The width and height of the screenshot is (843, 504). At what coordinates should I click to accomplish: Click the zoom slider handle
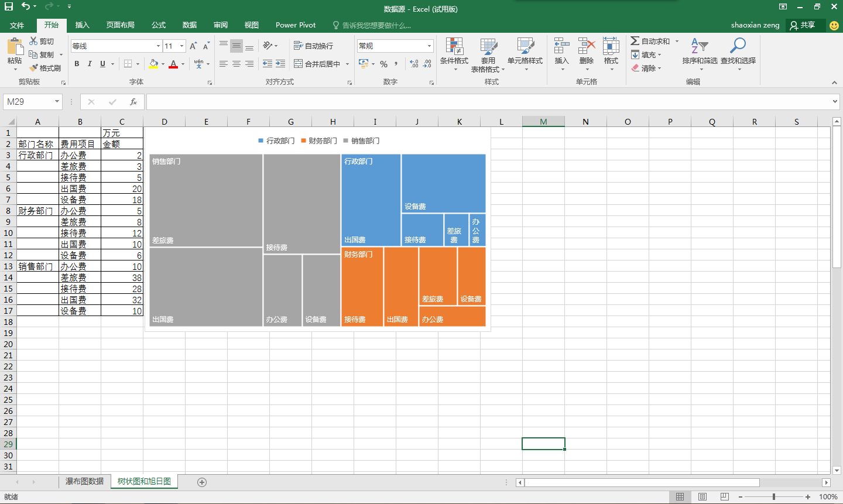(774, 497)
